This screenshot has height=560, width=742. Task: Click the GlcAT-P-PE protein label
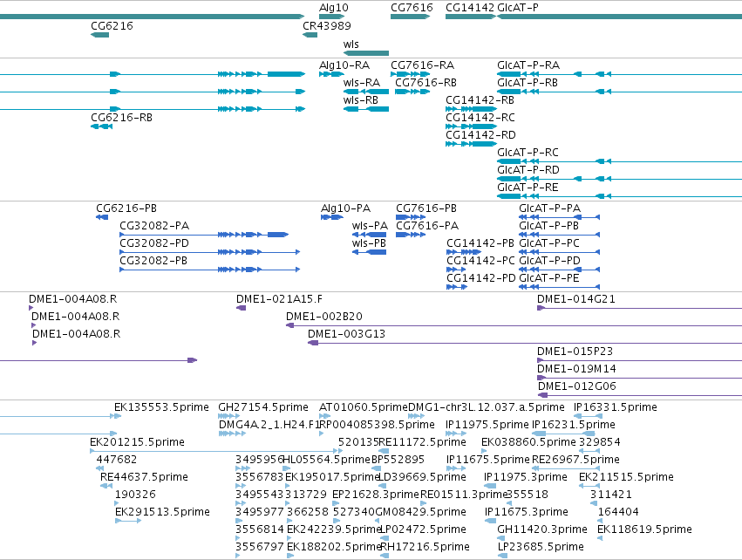pyautogui.click(x=549, y=278)
